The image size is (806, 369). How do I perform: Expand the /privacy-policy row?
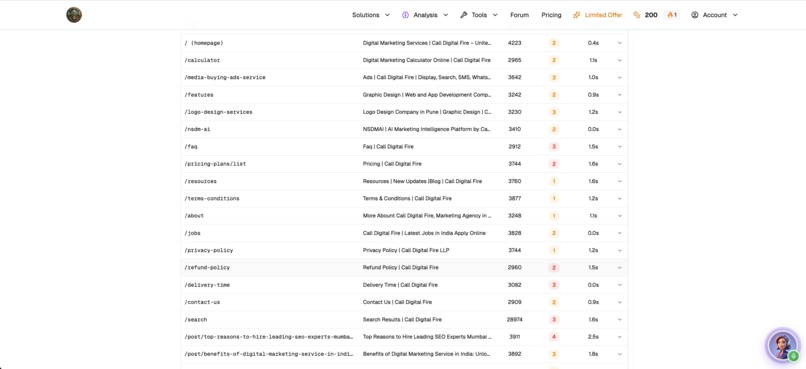619,250
